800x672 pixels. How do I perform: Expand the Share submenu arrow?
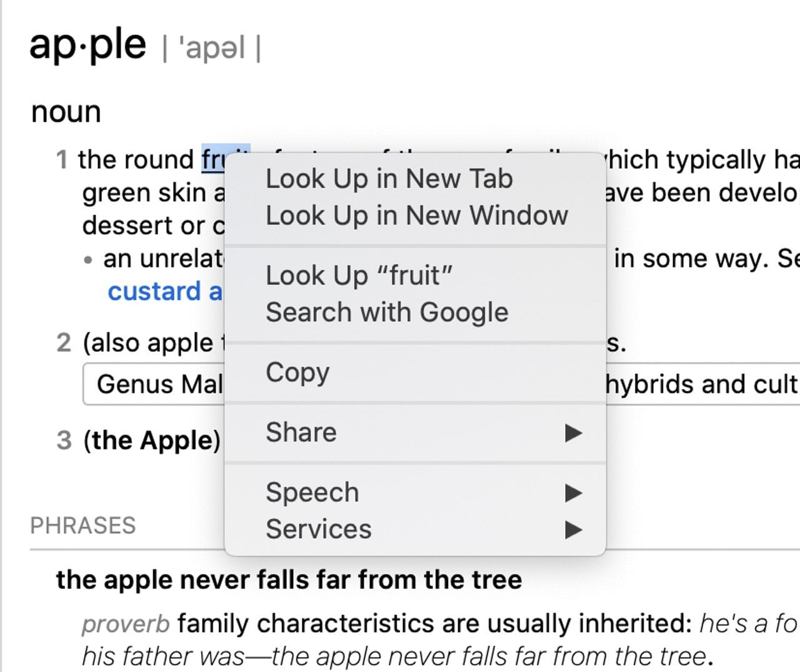point(572,433)
